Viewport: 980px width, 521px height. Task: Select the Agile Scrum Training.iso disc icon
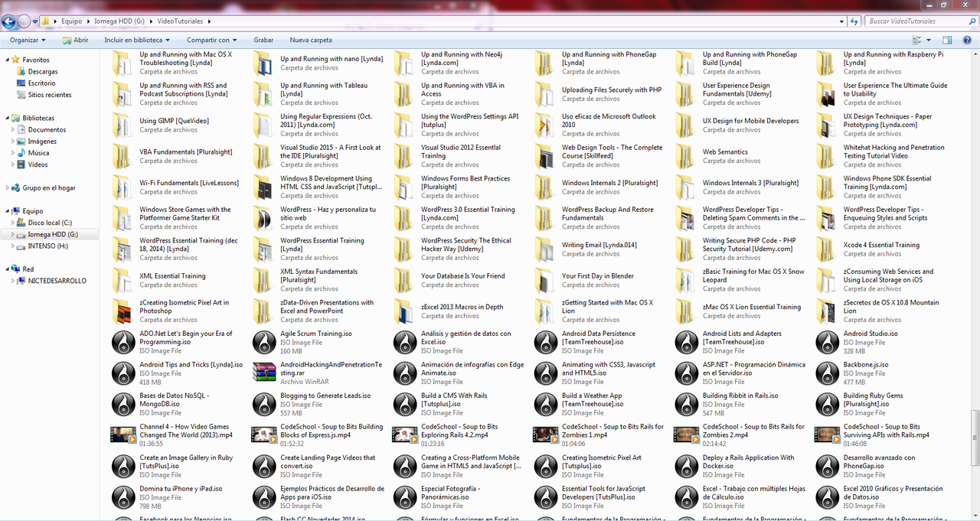click(263, 342)
